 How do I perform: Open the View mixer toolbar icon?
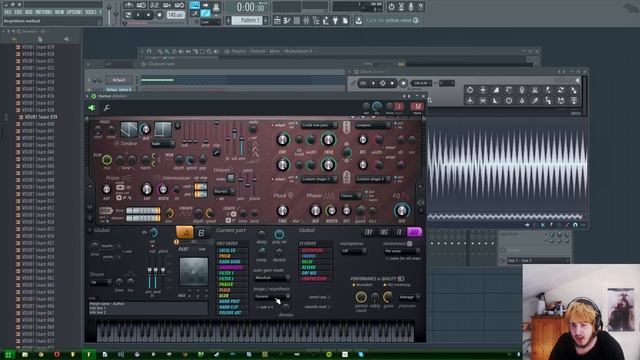(306, 20)
